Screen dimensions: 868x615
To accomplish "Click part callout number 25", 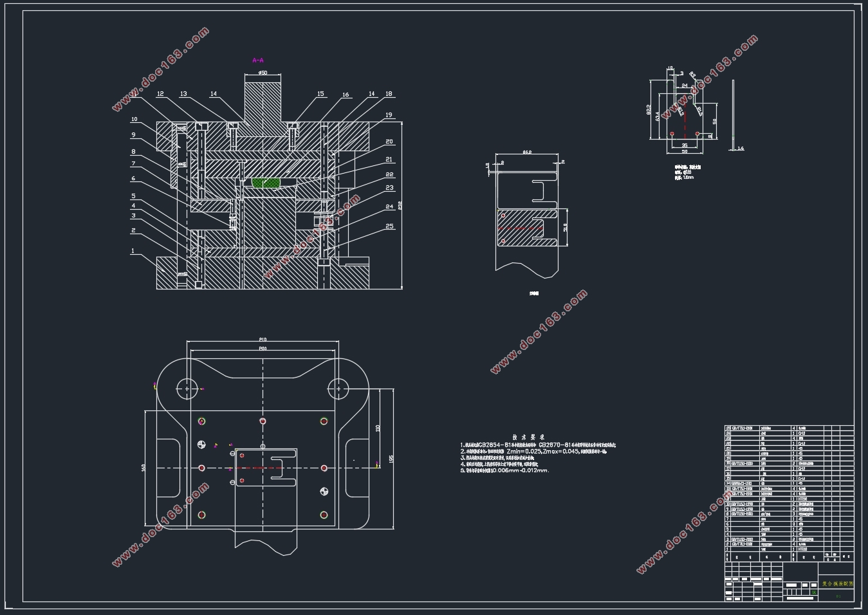I will [x=389, y=226].
